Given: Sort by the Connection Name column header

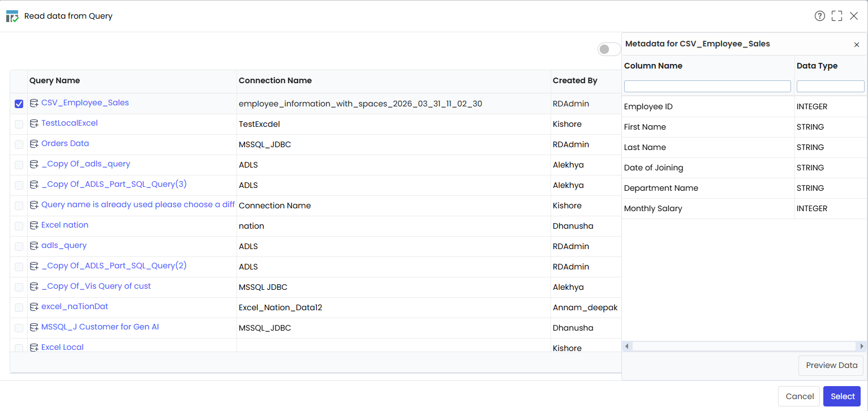Looking at the screenshot, I should [275, 80].
